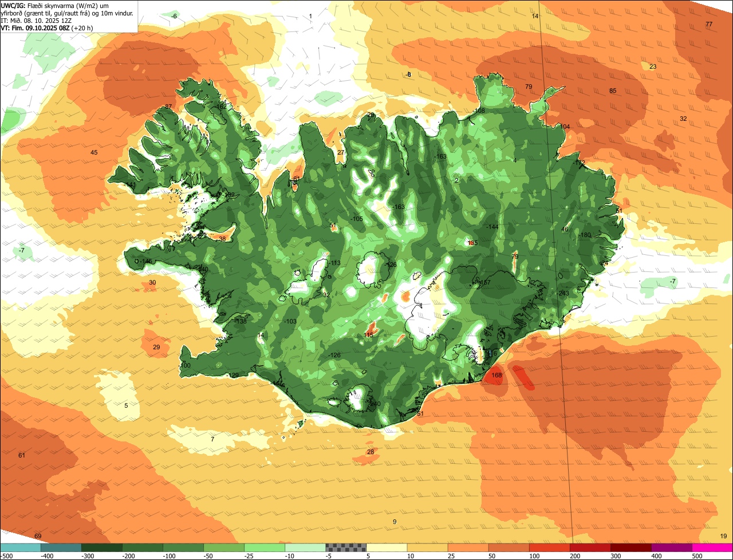The image size is (733, 560).
Task: Select the 300 to 400 dark maroon swatch
Action: click(x=630, y=547)
